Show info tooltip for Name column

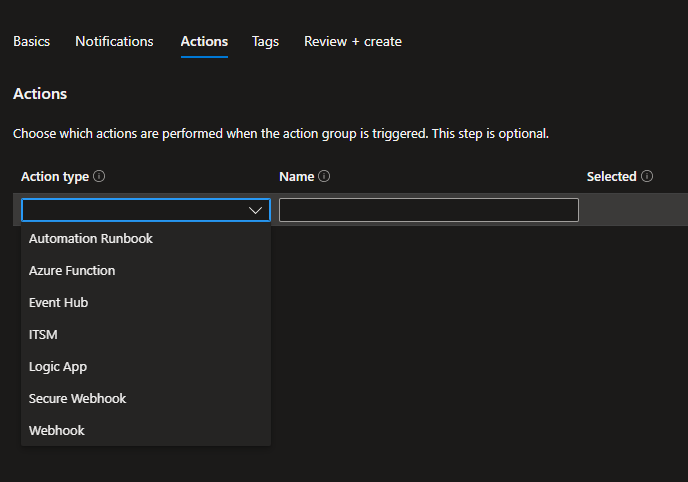(324, 176)
